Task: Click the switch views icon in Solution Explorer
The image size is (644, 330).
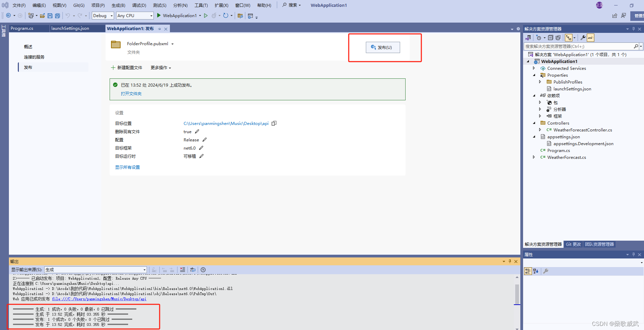Action: tap(528, 38)
